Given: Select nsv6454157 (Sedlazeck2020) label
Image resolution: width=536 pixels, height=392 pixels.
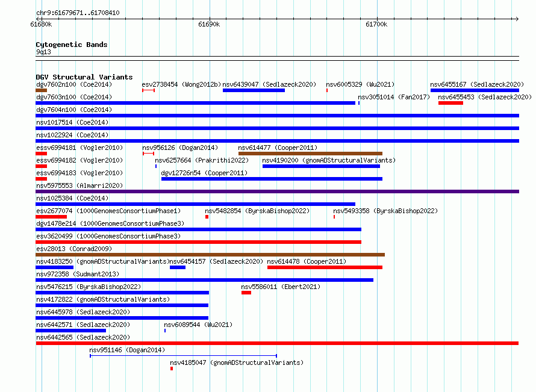Looking at the screenshot, I should (x=216, y=261).
